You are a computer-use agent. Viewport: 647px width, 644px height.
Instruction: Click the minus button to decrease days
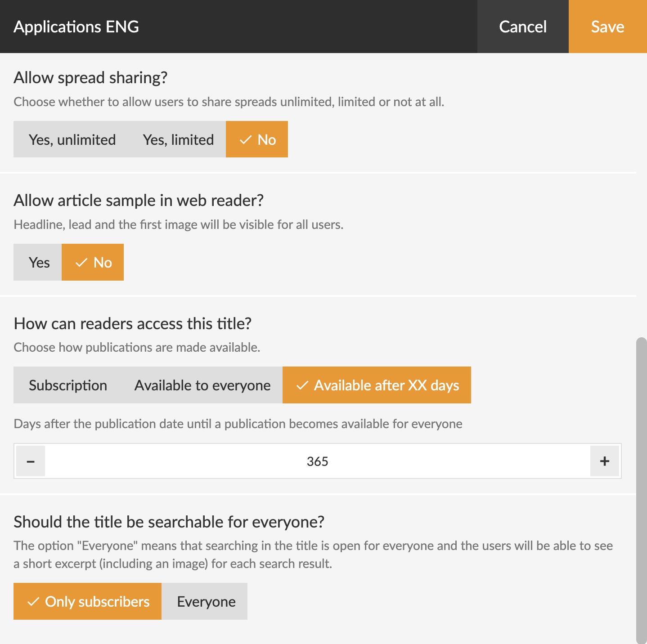[31, 461]
